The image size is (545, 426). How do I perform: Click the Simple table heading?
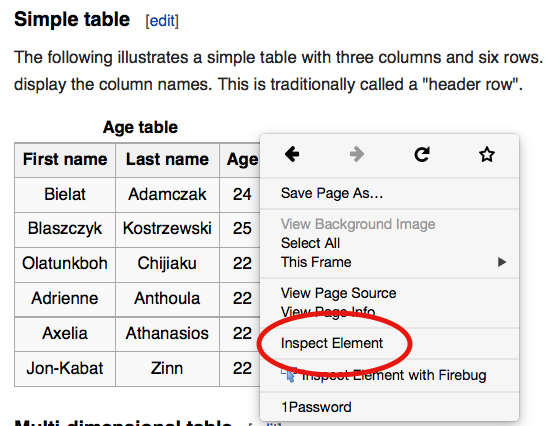click(x=72, y=19)
